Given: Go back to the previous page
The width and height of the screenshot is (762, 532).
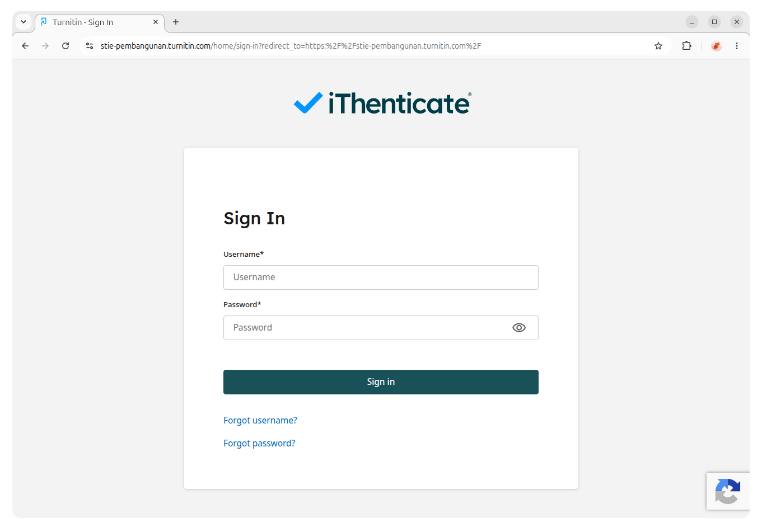Looking at the screenshot, I should pos(25,46).
